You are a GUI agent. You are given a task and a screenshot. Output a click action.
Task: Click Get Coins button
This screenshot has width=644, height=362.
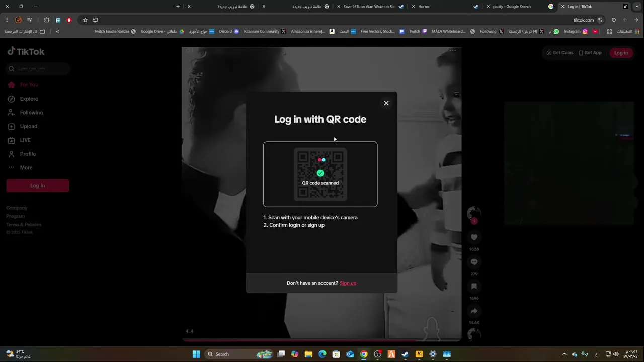click(560, 53)
